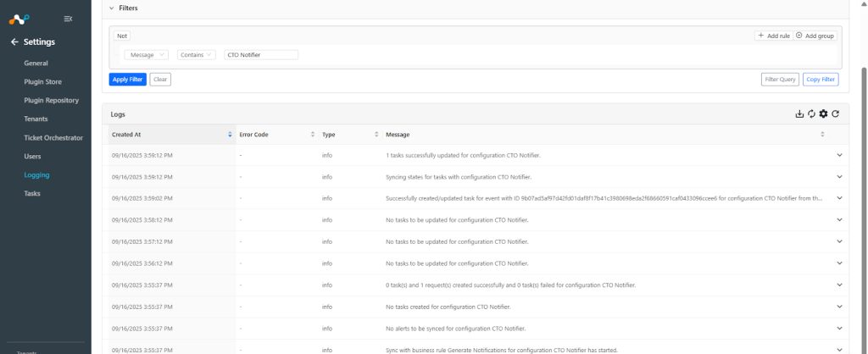Viewport: 868px width, 354px height.
Task: Sort by Message column arrows
Action: pyautogui.click(x=822, y=135)
